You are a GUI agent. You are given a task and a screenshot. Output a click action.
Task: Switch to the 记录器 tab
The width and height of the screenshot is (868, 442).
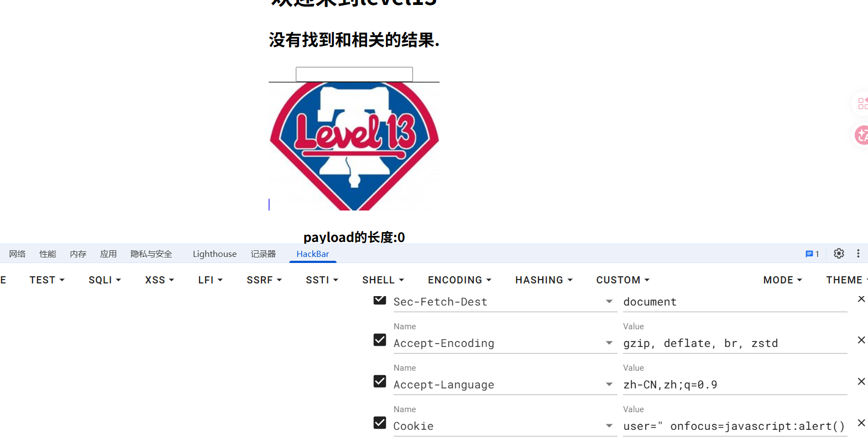click(x=263, y=254)
